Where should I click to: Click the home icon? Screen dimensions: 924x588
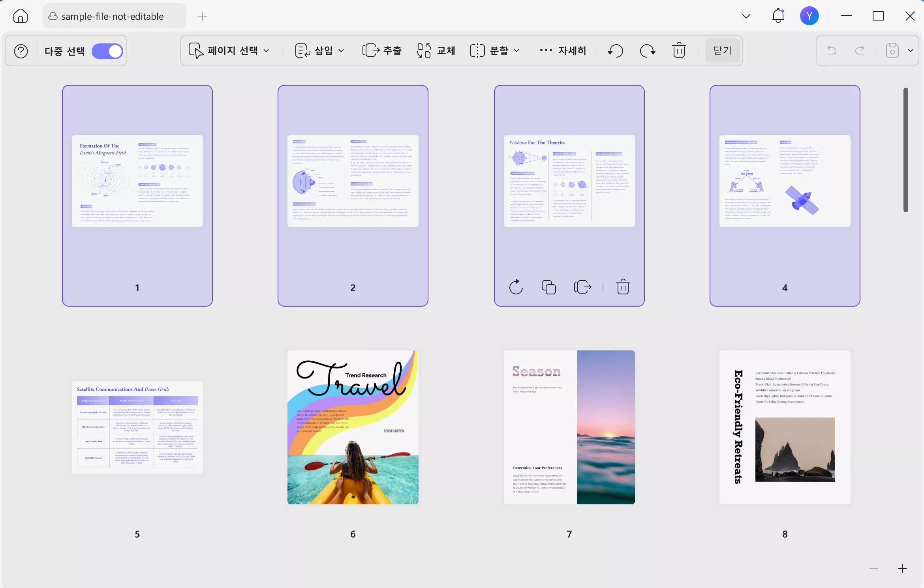point(21,16)
